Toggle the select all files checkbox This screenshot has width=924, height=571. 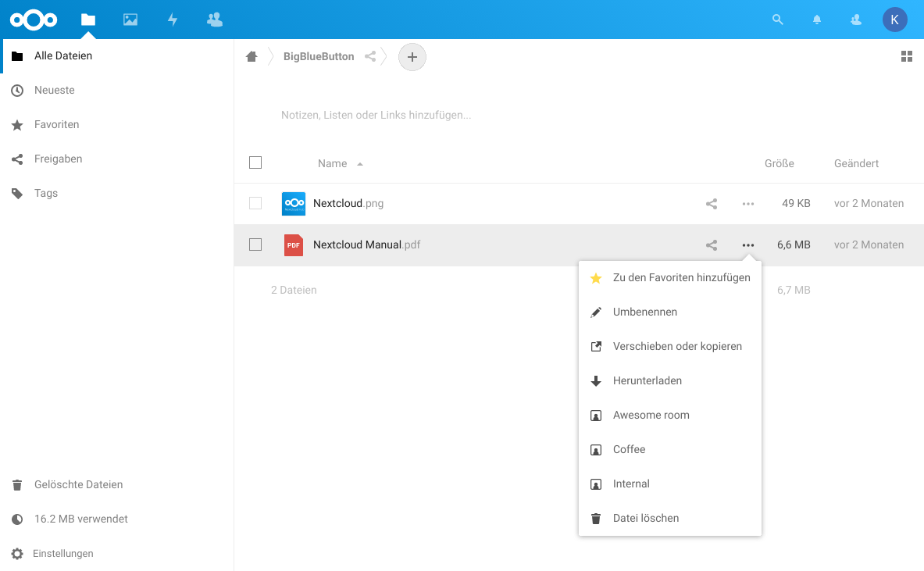[x=255, y=162]
